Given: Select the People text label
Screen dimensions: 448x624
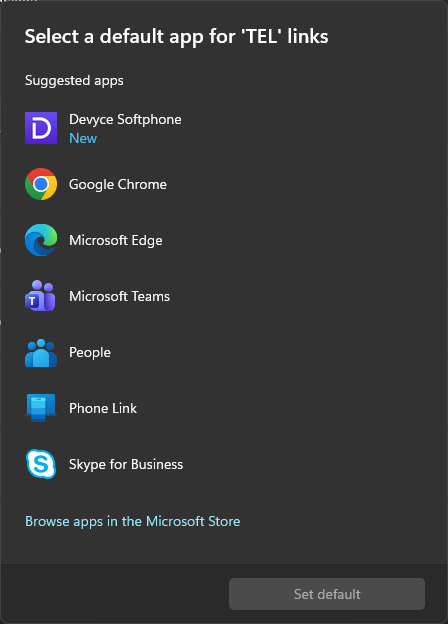Looking at the screenshot, I should click(90, 352).
